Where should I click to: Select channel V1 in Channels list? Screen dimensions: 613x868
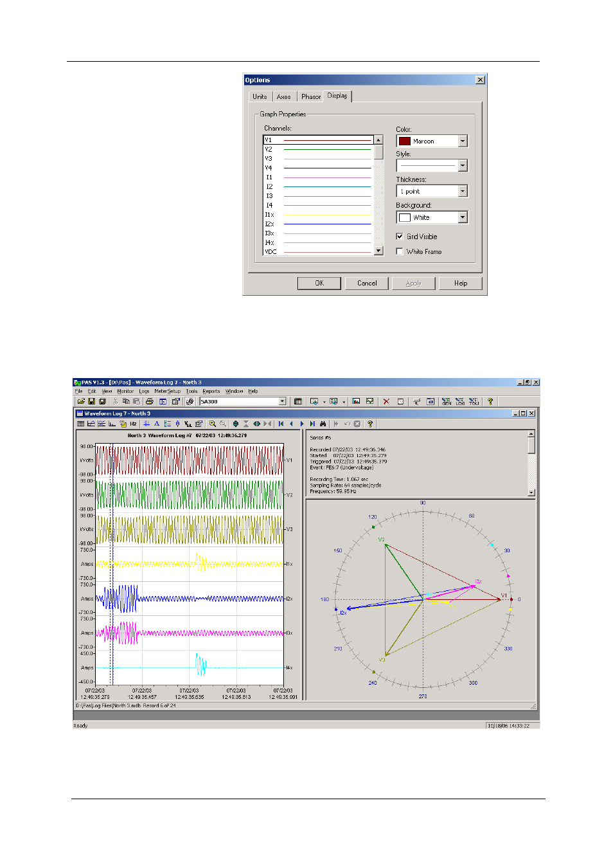click(318, 140)
